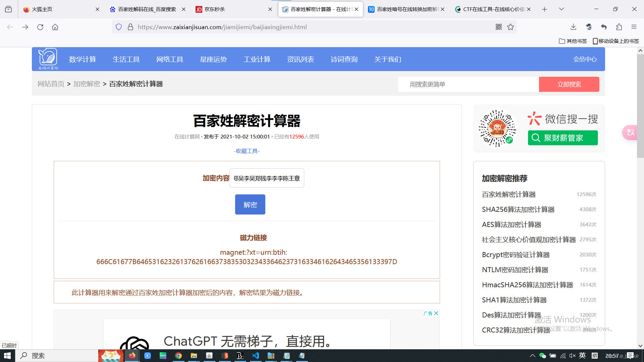Open Firefox home page icon

pos(55,27)
